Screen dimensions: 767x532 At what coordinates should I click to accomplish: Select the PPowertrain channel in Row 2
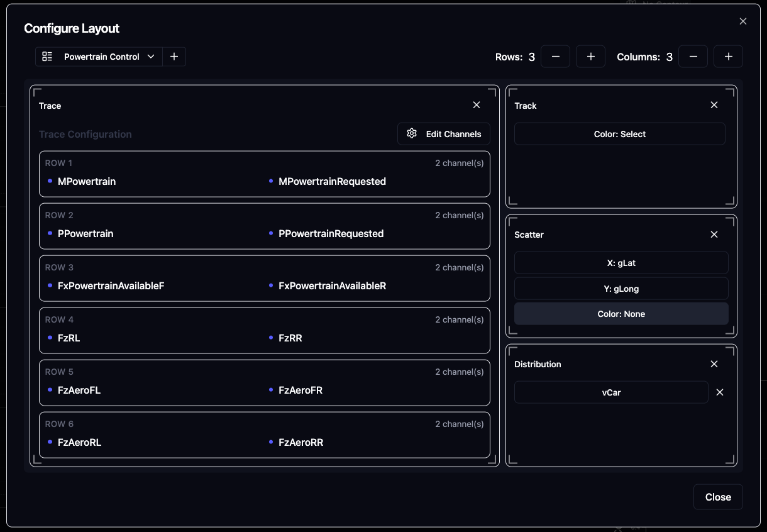[x=86, y=233]
